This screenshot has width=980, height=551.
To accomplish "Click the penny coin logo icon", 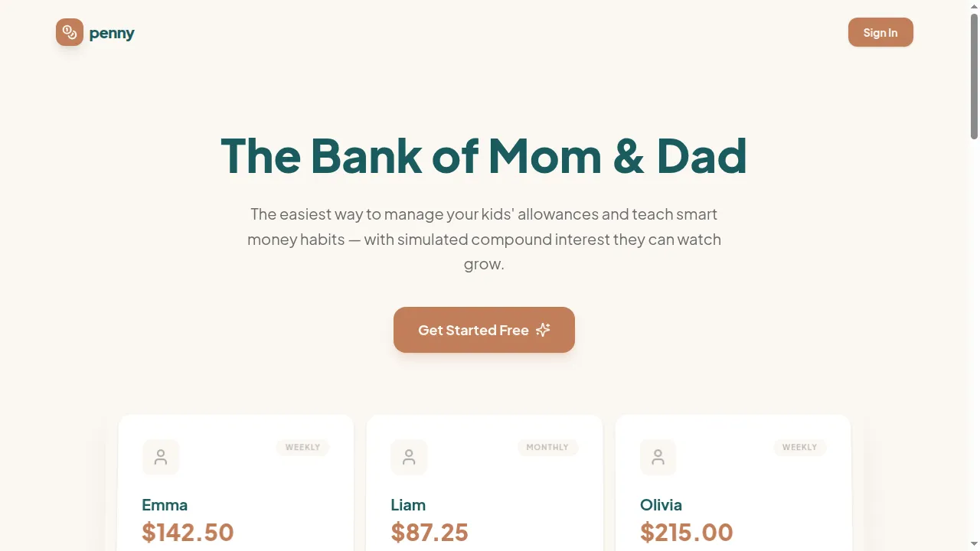I will 70,32.
